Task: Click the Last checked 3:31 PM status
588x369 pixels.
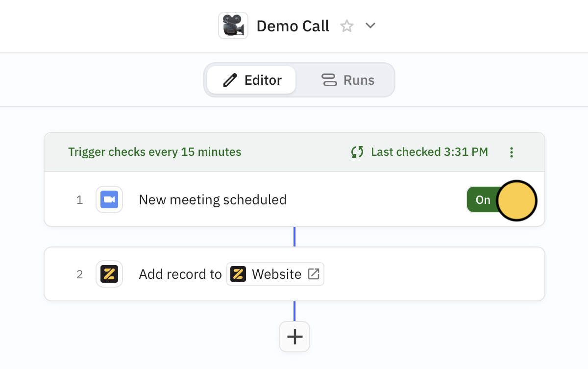Action: [429, 152]
